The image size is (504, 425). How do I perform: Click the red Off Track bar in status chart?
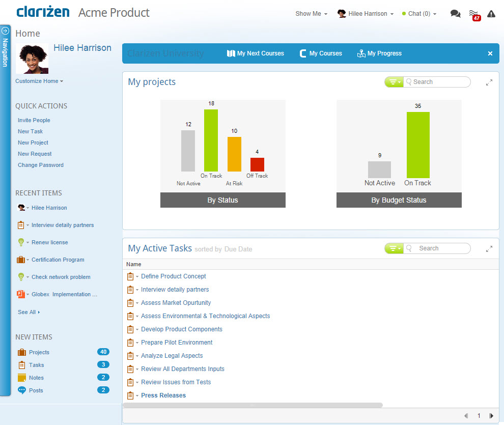tap(257, 164)
